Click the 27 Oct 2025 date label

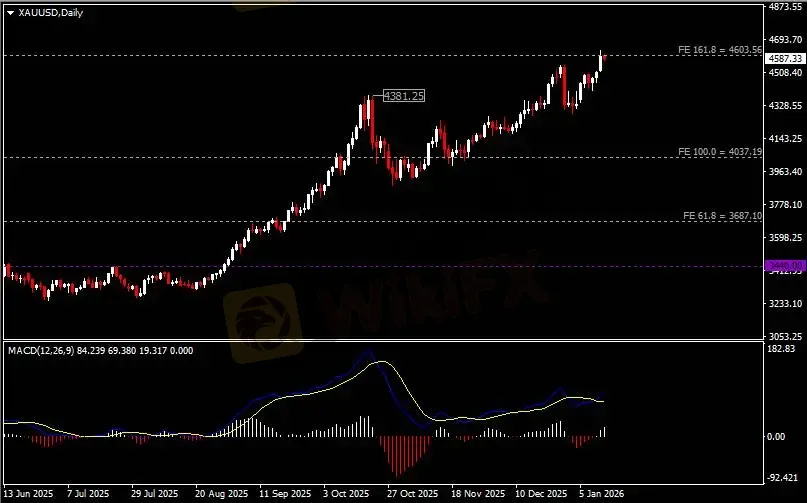coord(412,494)
